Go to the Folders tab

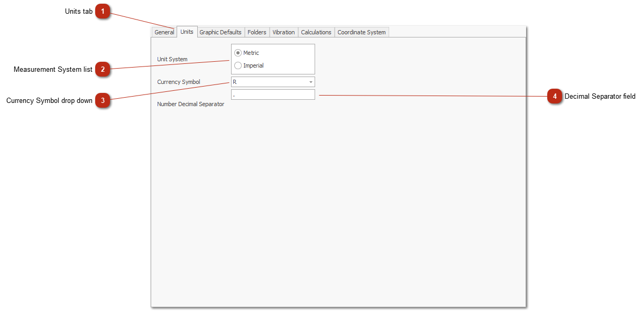click(256, 32)
